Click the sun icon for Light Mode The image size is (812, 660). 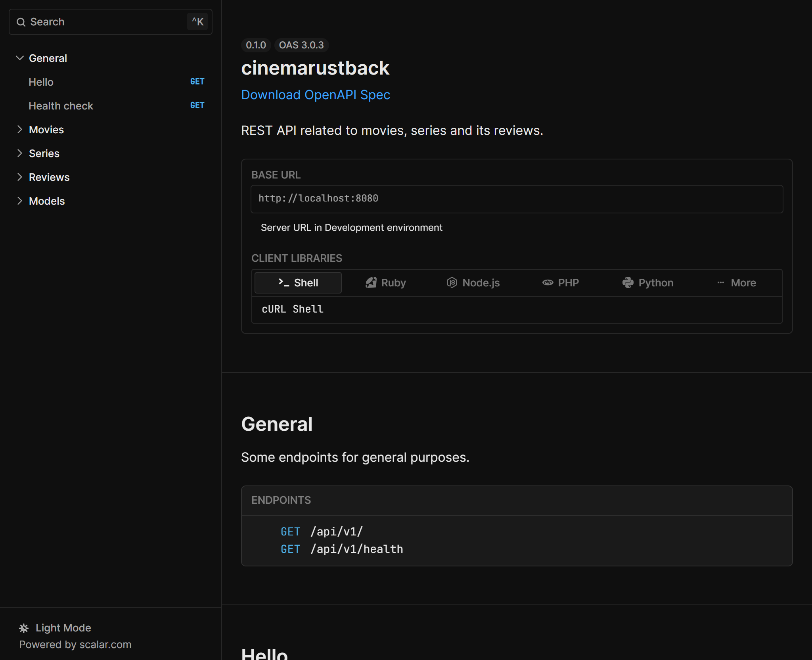pyautogui.click(x=24, y=628)
